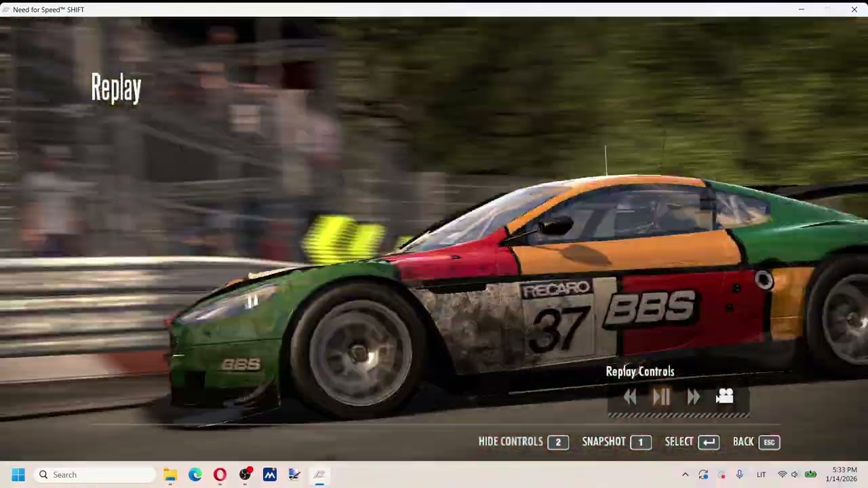
Task: Click the Need for Speed SHIFT taskbar icon
Action: point(319,474)
